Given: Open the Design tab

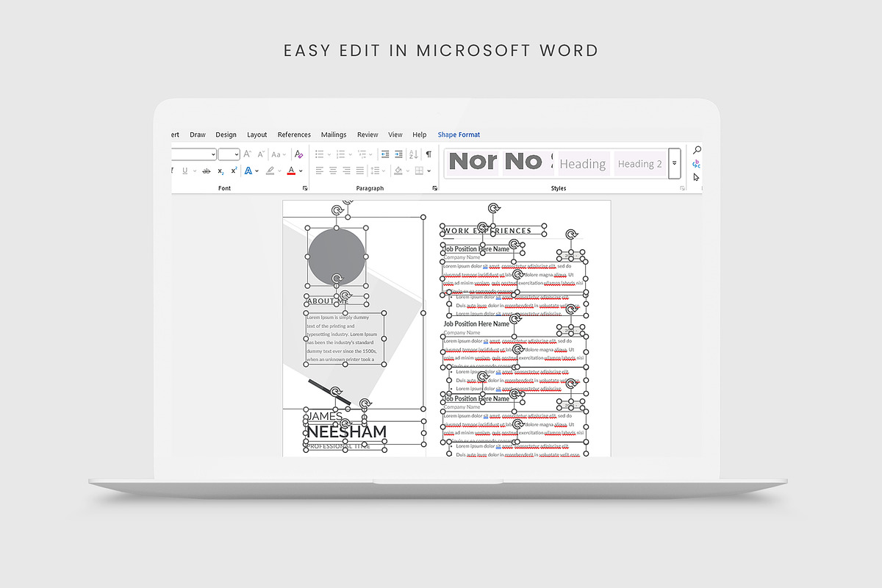Looking at the screenshot, I should coord(226,135).
